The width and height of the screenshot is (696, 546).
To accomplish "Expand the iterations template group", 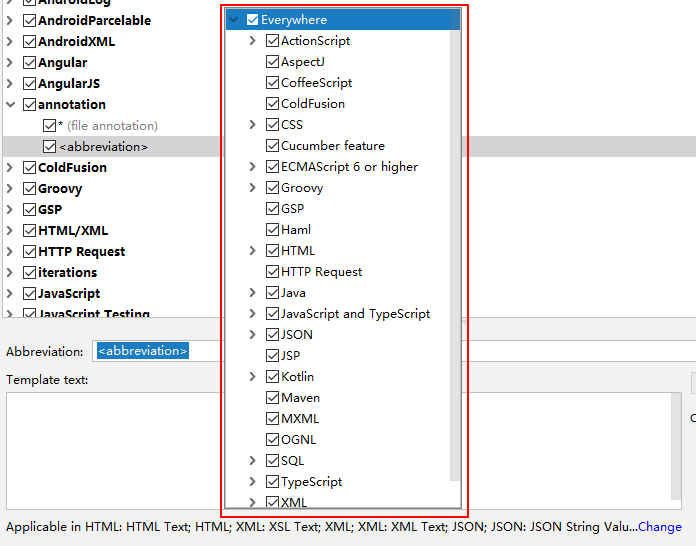I will coord(10,272).
